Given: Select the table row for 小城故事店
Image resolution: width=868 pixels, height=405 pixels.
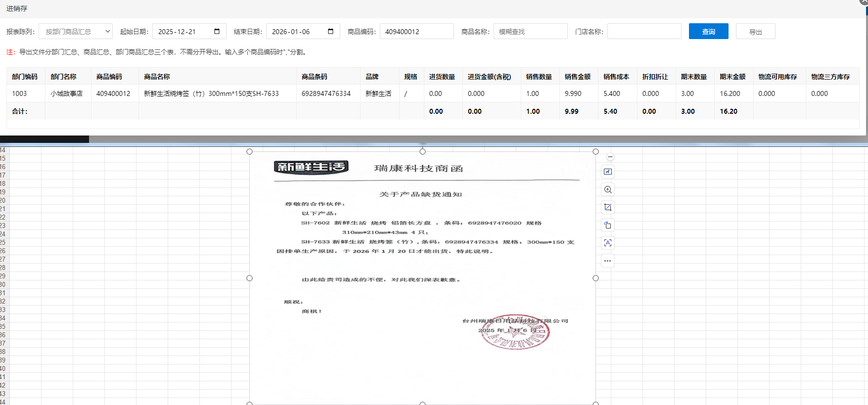Looking at the screenshot, I should point(66,93).
